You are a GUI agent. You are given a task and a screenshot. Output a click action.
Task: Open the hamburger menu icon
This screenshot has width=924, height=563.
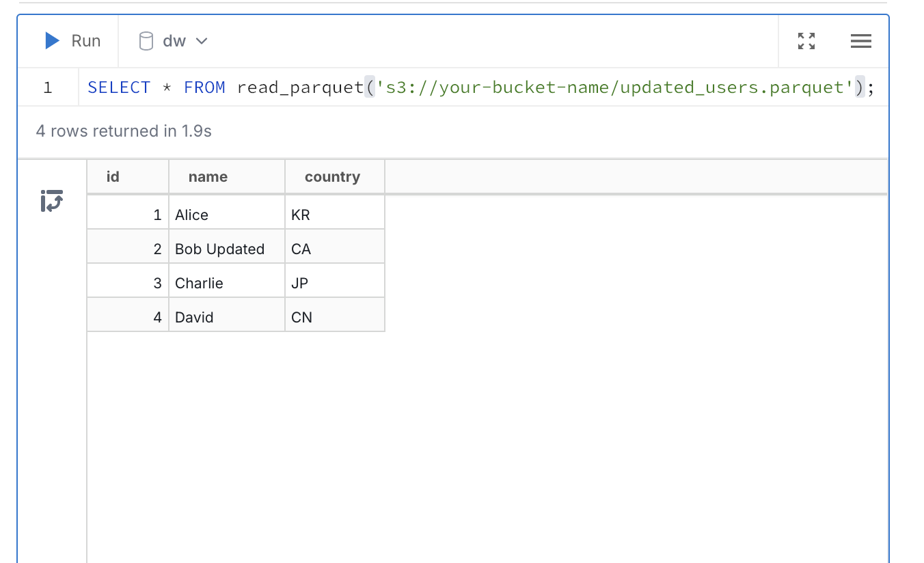(860, 41)
